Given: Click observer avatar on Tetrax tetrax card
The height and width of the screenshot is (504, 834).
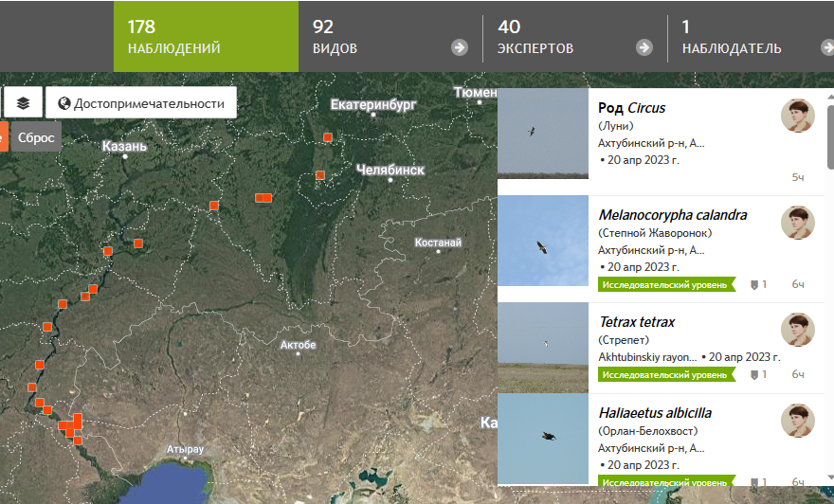Looking at the screenshot, I should 798,330.
